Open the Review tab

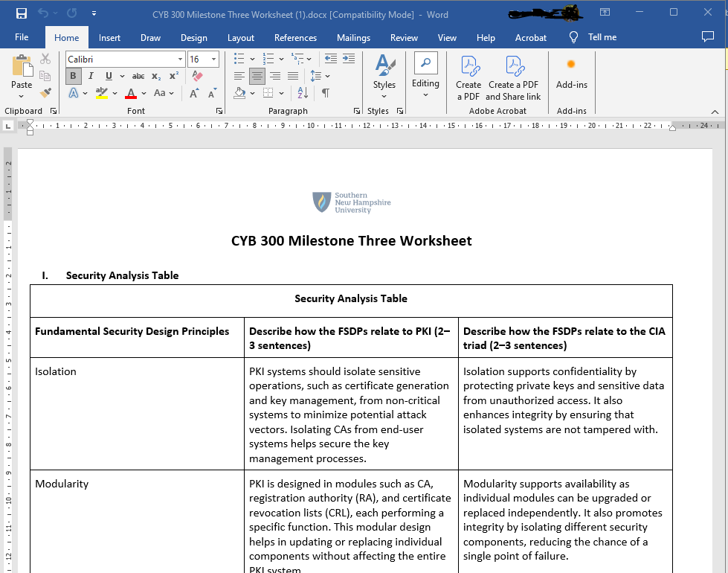(x=404, y=38)
